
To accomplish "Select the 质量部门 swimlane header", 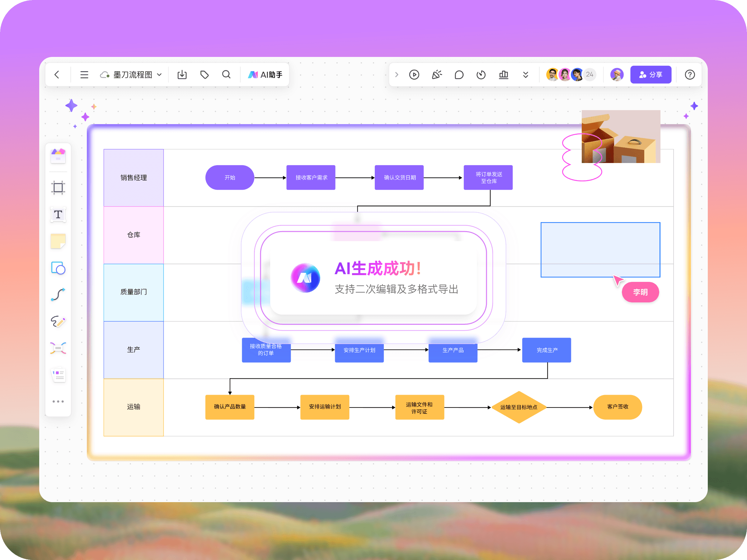I will pyautogui.click(x=134, y=292).
